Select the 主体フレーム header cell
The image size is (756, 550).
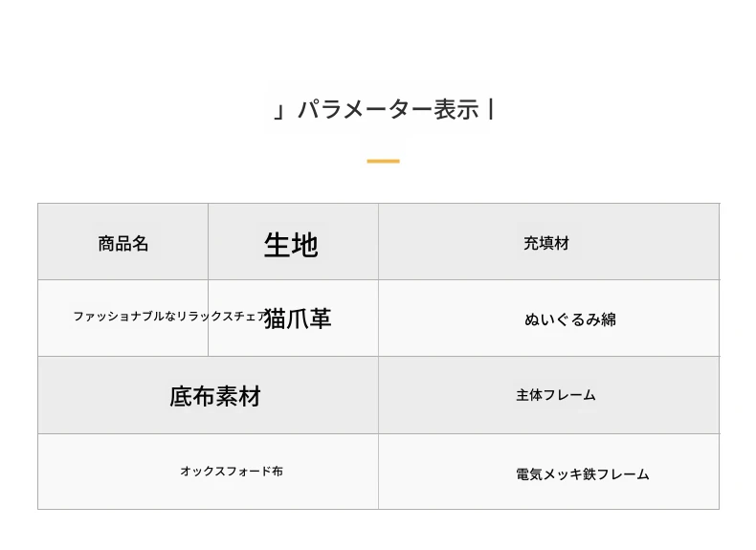556,395
